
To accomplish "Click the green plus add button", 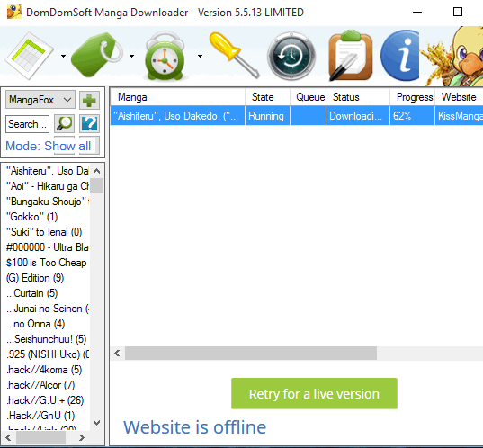I will [x=89, y=100].
